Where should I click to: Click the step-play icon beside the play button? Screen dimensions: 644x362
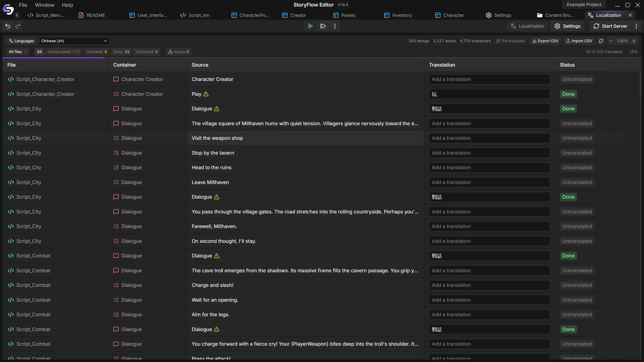click(x=323, y=26)
